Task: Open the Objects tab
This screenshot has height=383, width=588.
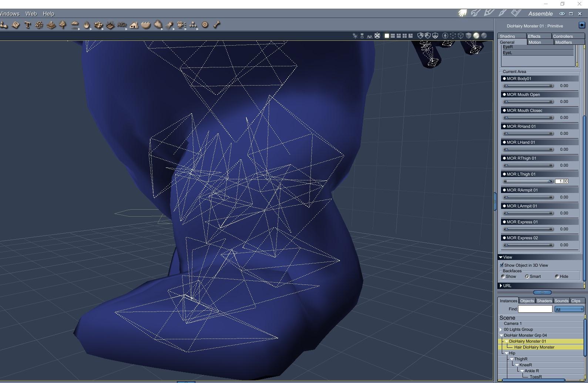Action: click(x=527, y=301)
